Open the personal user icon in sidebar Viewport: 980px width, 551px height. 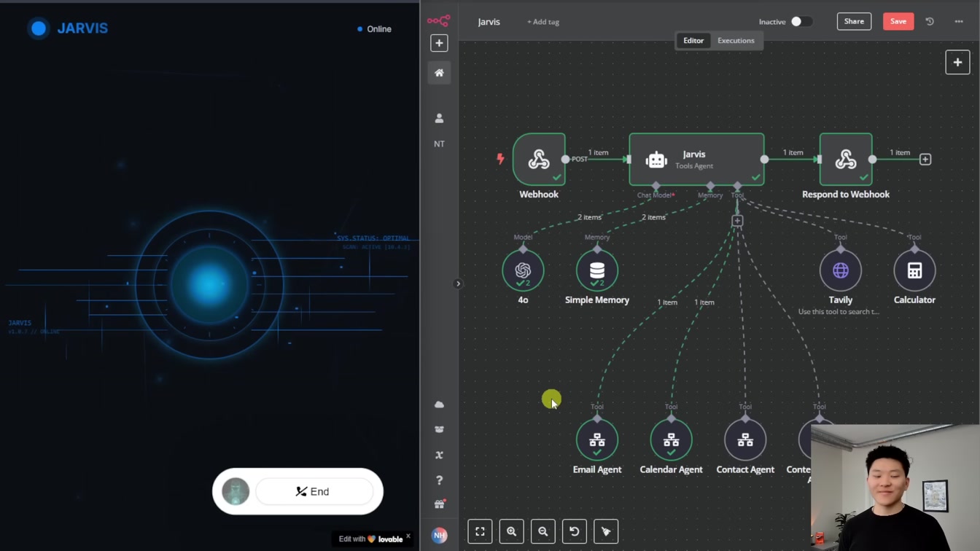[x=439, y=118]
